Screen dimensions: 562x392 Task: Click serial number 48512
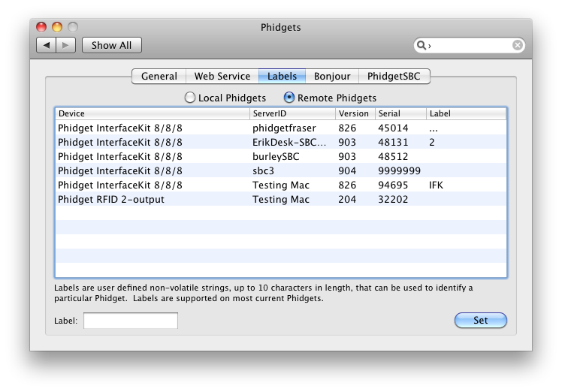(393, 157)
